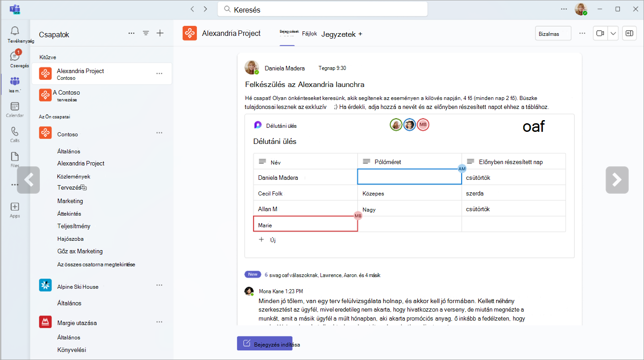Start a post with Bejegyzés indítása
The height and width of the screenshot is (360, 644).
click(x=265, y=343)
